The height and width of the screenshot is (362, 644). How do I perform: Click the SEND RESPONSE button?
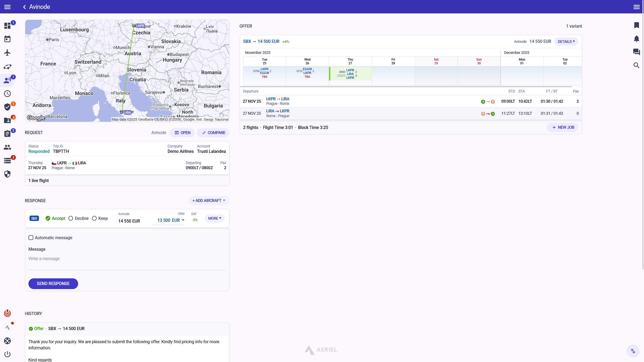tap(53, 283)
